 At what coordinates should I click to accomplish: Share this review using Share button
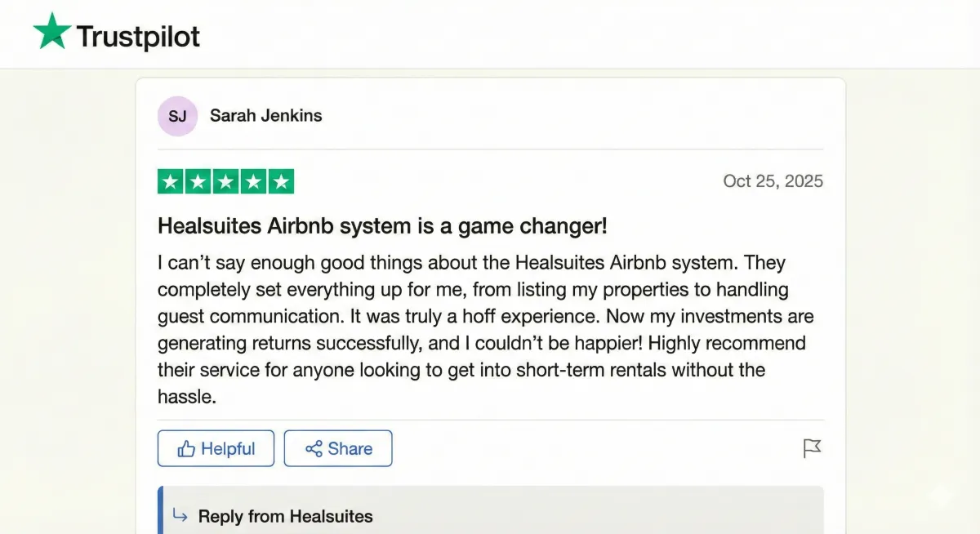[338, 448]
